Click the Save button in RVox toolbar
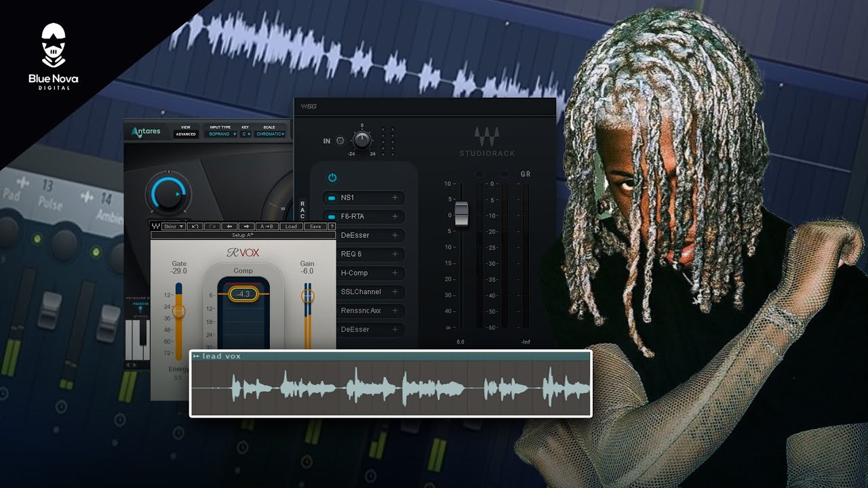868x488 pixels. 315,226
